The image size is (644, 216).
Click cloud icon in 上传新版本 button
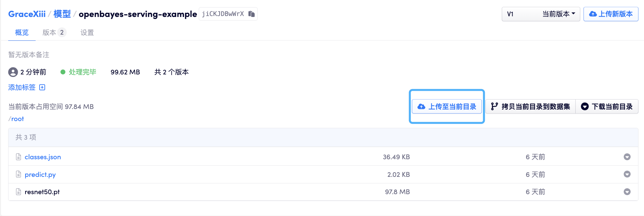[x=592, y=14]
